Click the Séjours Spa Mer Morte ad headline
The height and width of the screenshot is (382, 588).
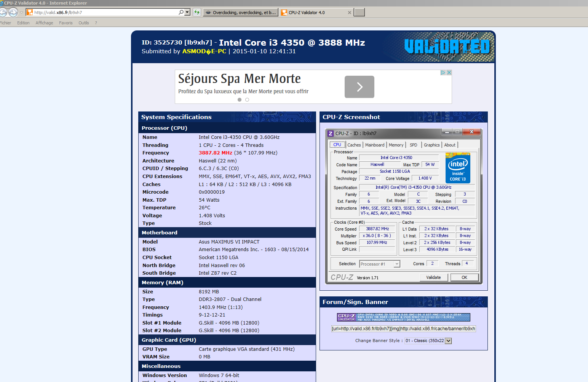(240, 79)
